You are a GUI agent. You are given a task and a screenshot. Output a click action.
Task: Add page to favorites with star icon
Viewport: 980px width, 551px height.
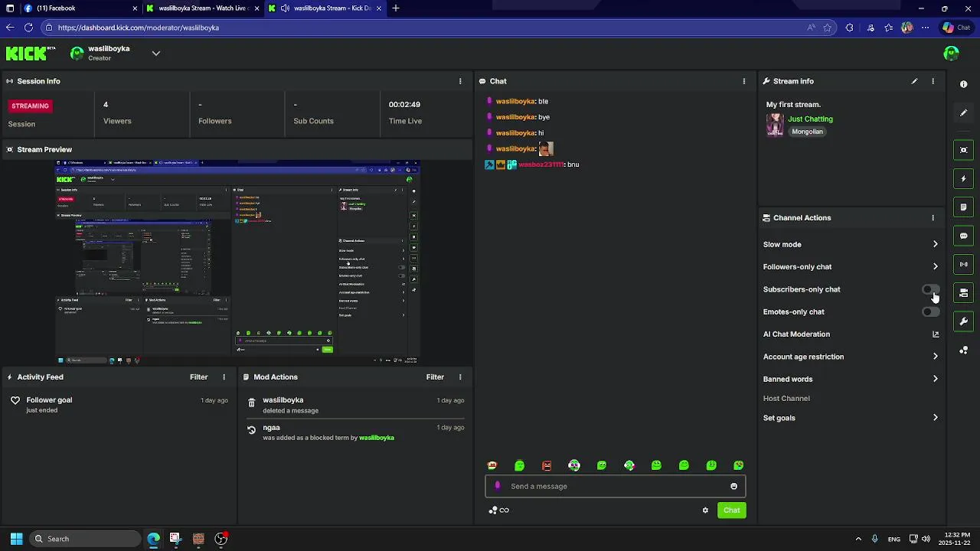pos(828,28)
